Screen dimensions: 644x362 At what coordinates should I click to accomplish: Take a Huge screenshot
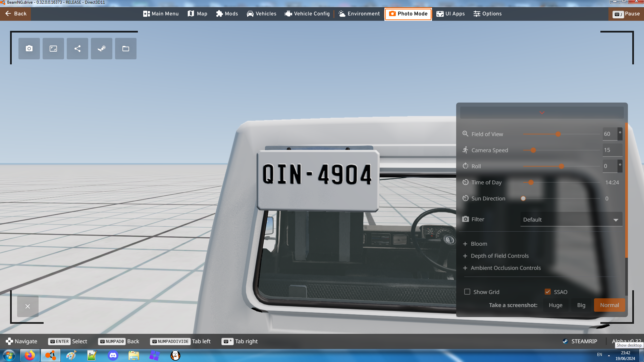[555, 305]
